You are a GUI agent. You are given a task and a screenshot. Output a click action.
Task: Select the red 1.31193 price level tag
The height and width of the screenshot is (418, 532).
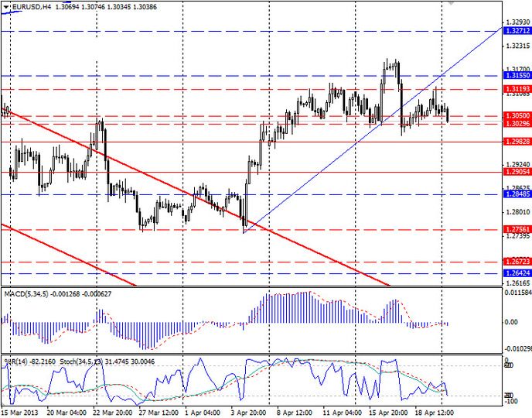(516, 90)
